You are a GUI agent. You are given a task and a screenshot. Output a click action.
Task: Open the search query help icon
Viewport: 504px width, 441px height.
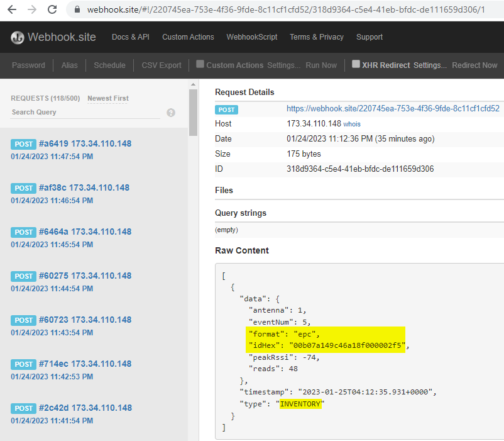point(171,113)
